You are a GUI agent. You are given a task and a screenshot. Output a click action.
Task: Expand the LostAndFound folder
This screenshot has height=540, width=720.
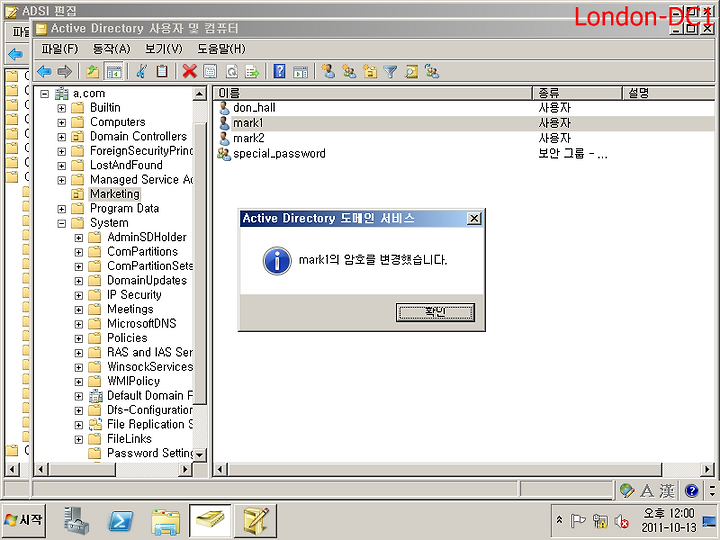pyautogui.click(x=62, y=166)
